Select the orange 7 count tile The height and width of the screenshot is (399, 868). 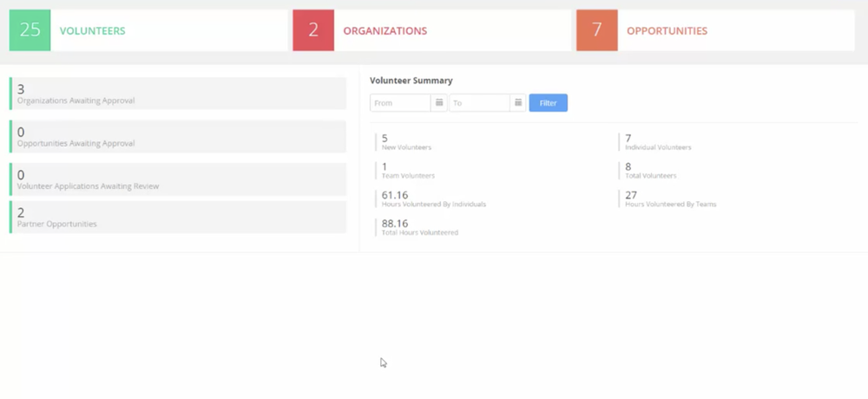coord(597,30)
